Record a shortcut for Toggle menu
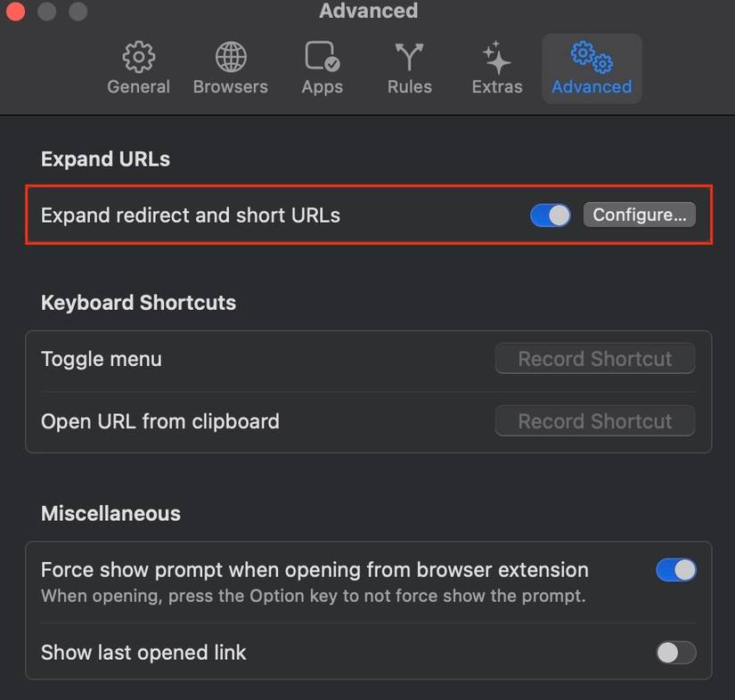 coord(594,358)
